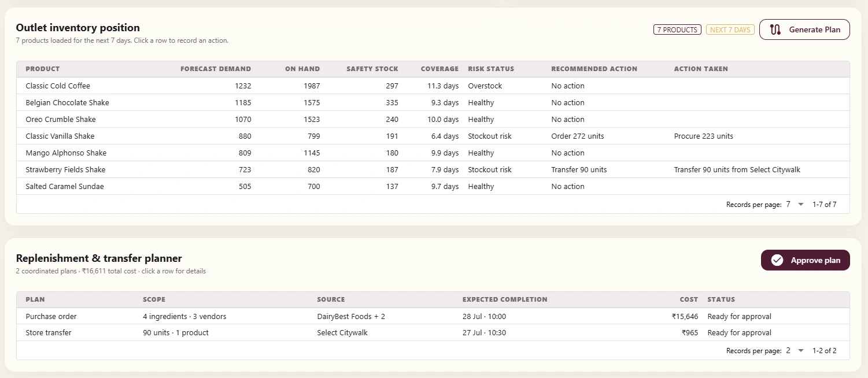Screen dimensions: 868x378
Task: Click the 7 PRODUCTS badge
Action: coord(677,29)
